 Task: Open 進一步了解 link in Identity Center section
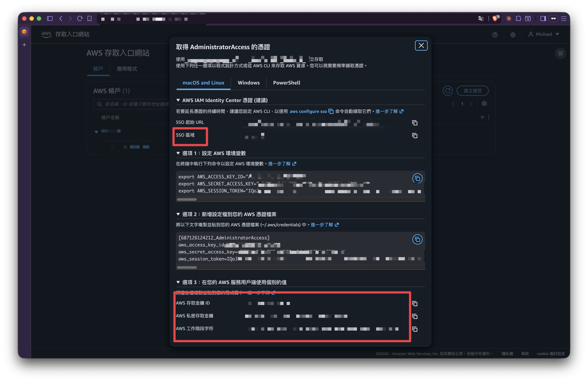click(x=389, y=111)
